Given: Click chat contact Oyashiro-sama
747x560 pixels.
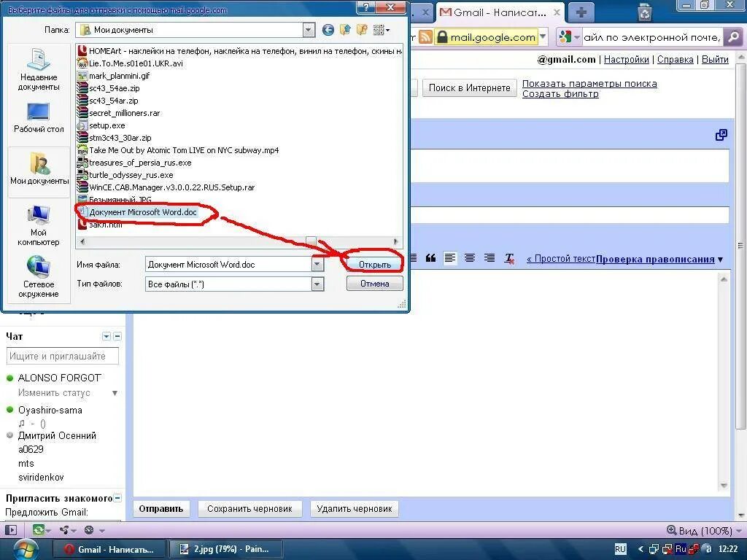Looking at the screenshot, I should 50,410.
